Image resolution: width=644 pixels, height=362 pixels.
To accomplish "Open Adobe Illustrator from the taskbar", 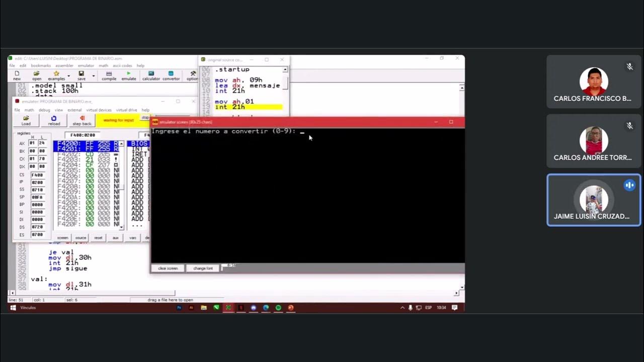I will pos(191,308).
